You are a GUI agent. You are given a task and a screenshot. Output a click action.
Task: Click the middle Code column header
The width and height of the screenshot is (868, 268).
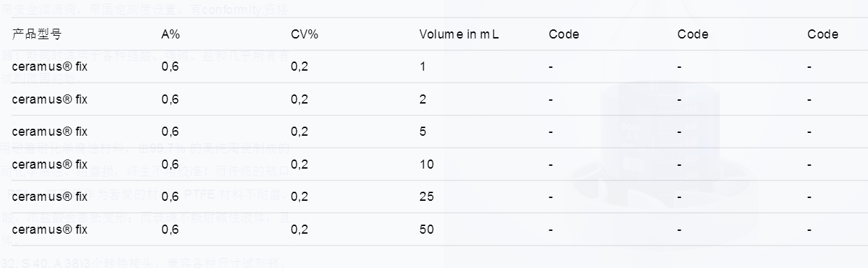(x=693, y=34)
